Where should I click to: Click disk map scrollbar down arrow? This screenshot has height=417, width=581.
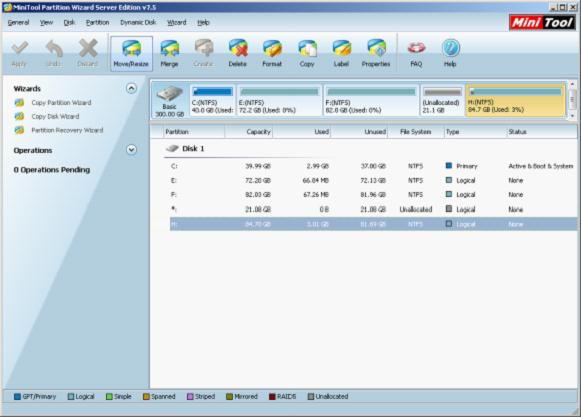(x=572, y=116)
